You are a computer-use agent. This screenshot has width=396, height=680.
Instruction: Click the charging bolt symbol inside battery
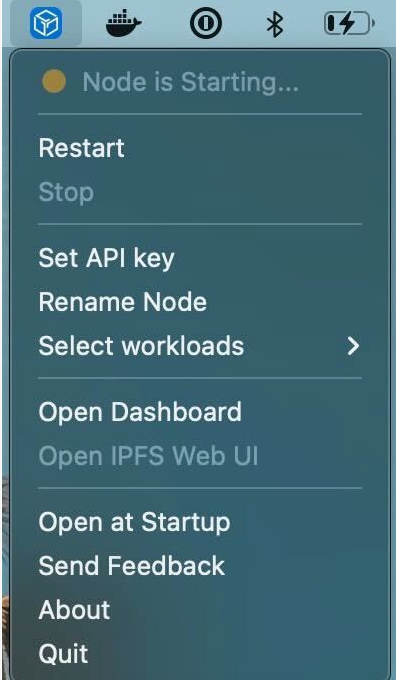(x=347, y=23)
